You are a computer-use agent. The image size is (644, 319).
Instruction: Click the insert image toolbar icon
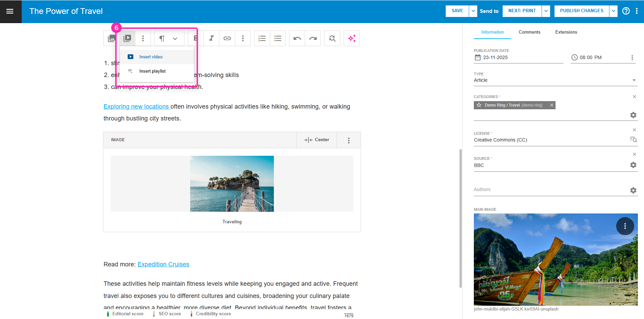[x=111, y=38]
